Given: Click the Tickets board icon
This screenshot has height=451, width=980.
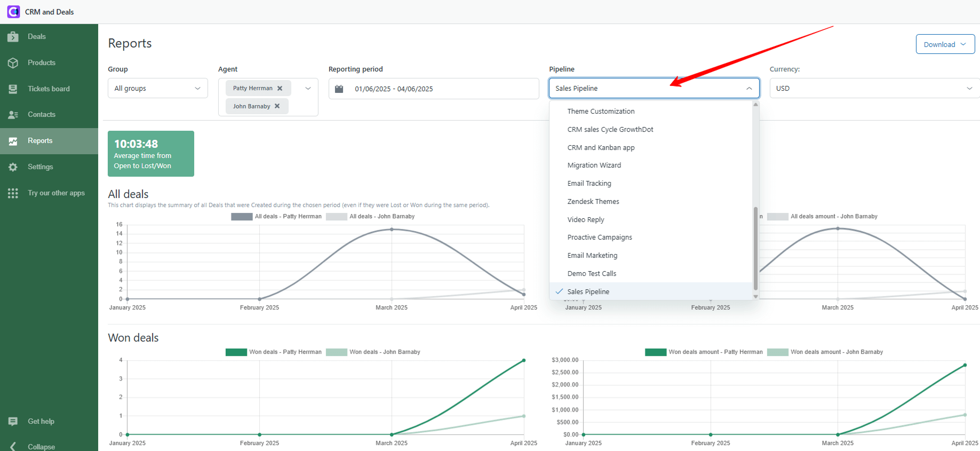Looking at the screenshot, I should [13, 89].
